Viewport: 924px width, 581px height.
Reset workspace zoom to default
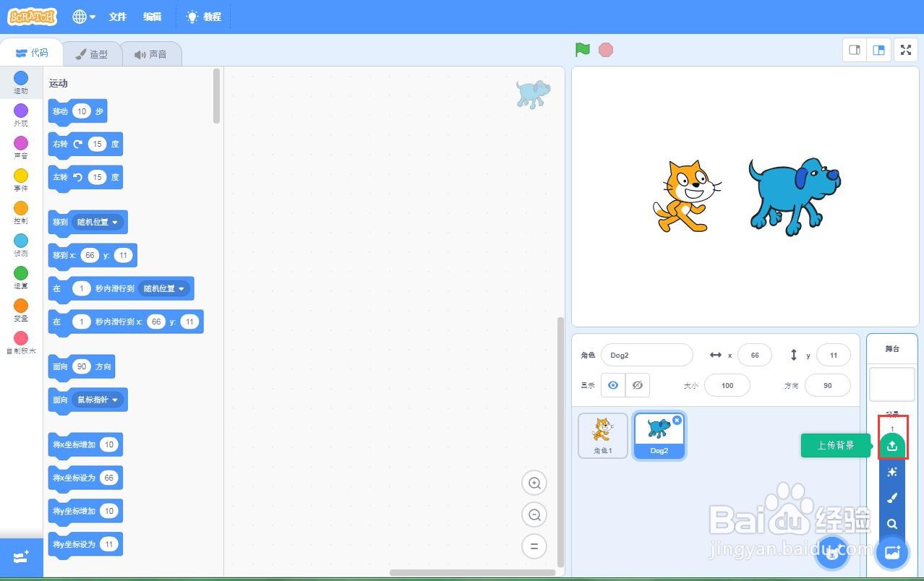(x=534, y=546)
